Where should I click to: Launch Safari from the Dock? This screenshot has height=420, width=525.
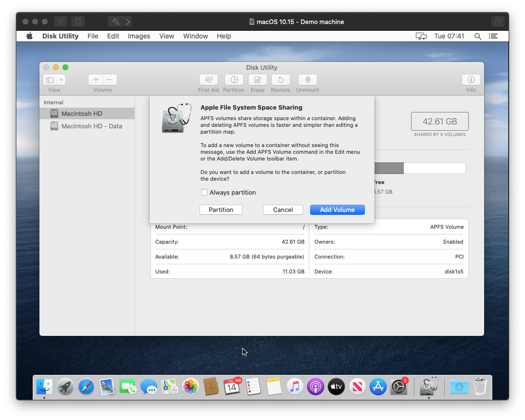[86, 387]
